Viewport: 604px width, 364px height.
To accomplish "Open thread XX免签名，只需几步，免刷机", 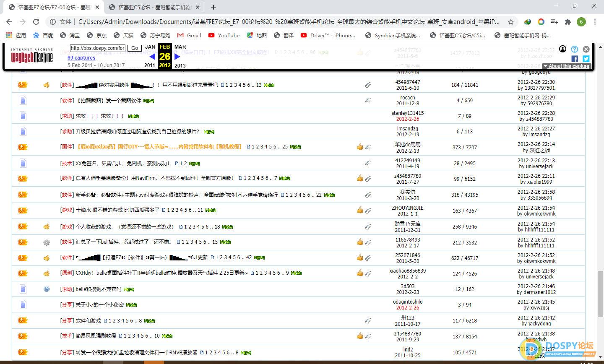I will (x=122, y=163).
